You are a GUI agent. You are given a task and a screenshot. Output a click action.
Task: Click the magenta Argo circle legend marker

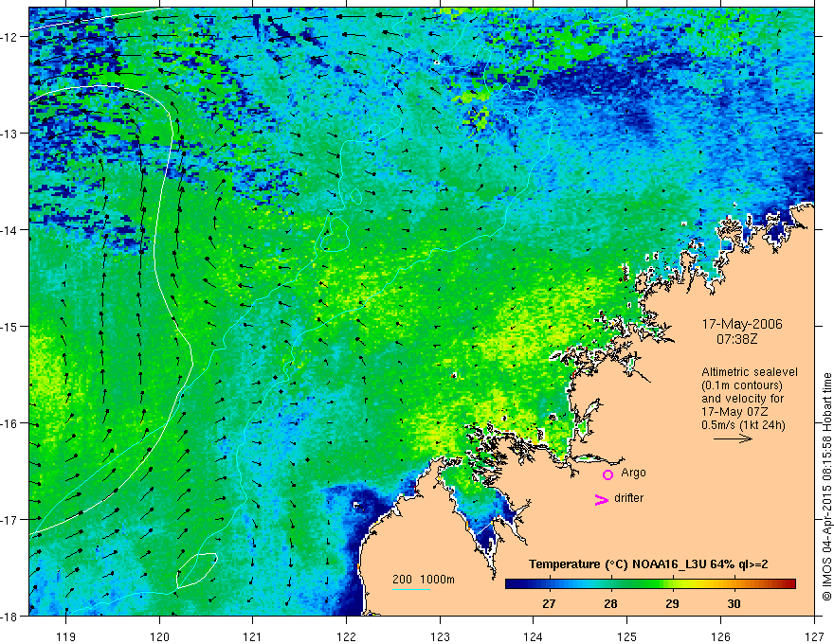tap(607, 474)
